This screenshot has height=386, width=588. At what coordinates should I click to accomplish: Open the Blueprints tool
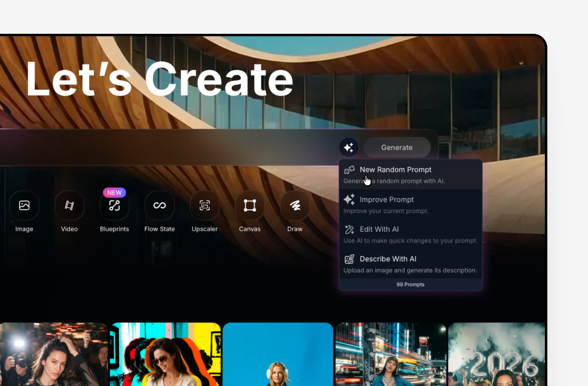point(114,205)
